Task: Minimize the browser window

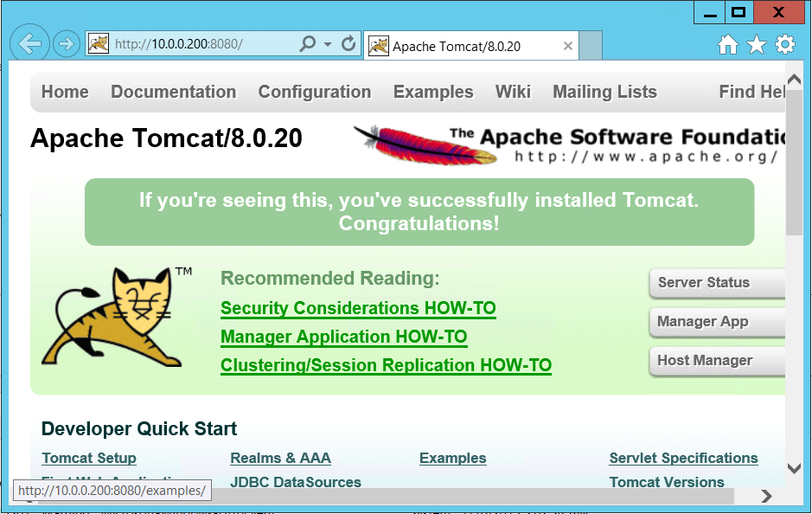Action: click(711, 13)
